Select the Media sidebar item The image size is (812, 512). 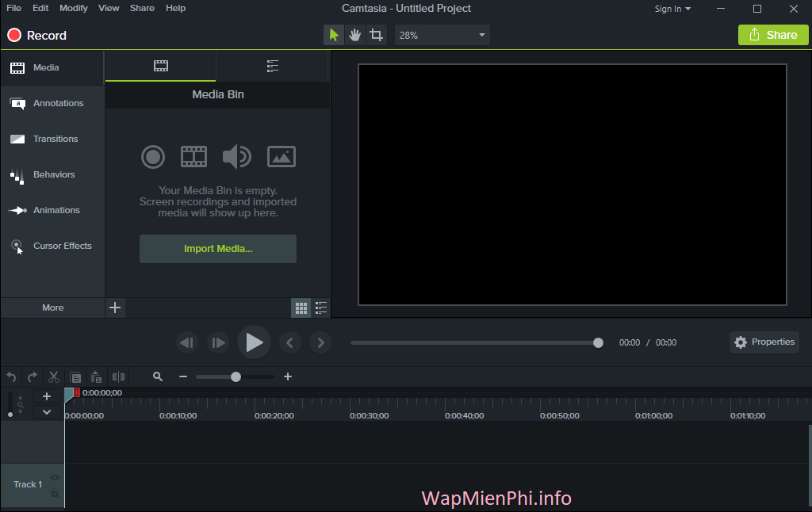pyautogui.click(x=52, y=68)
